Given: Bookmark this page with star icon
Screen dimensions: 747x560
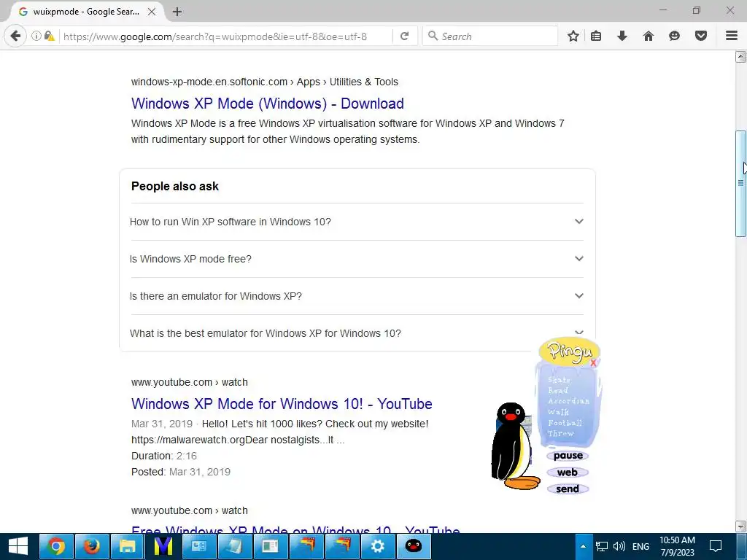Looking at the screenshot, I should pyautogui.click(x=573, y=36).
